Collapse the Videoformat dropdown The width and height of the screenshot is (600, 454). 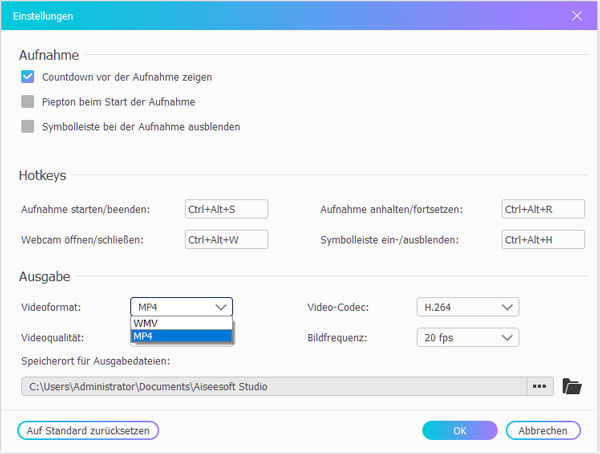coord(181,307)
